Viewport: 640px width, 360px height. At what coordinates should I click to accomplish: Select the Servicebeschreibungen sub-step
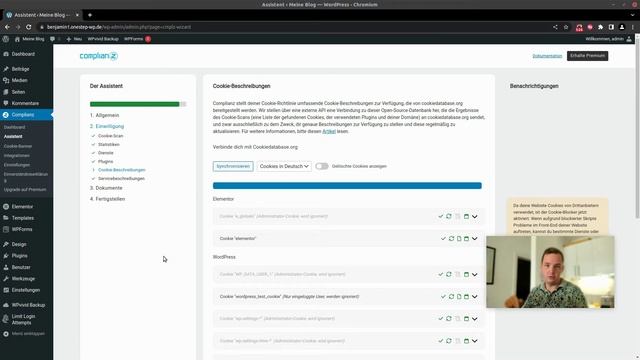click(x=121, y=178)
